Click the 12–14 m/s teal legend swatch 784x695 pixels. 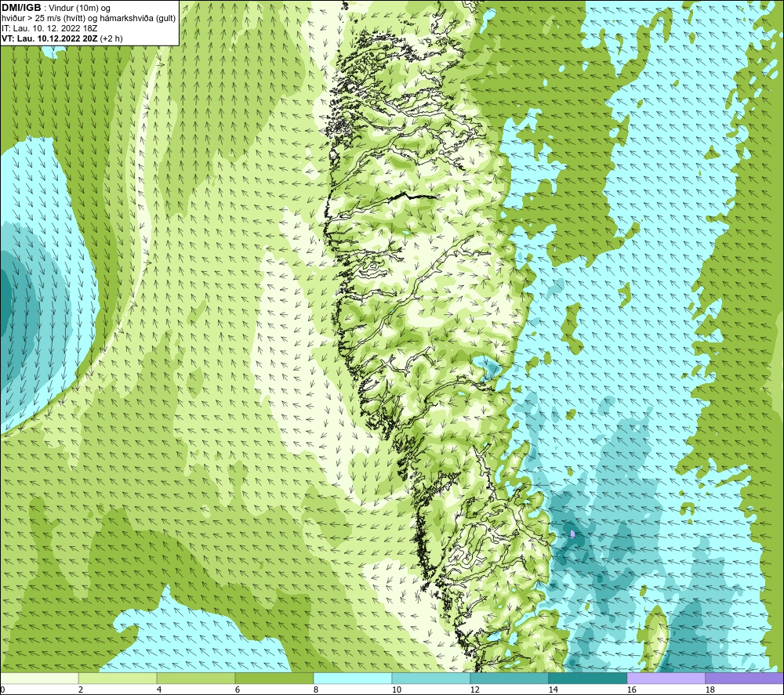509,679
